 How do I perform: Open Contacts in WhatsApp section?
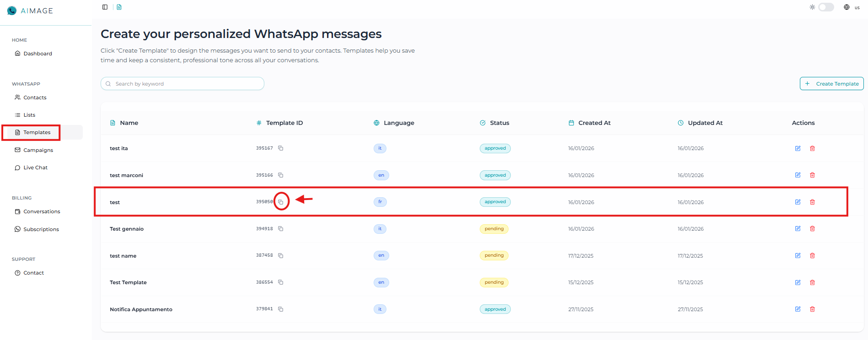click(x=35, y=97)
